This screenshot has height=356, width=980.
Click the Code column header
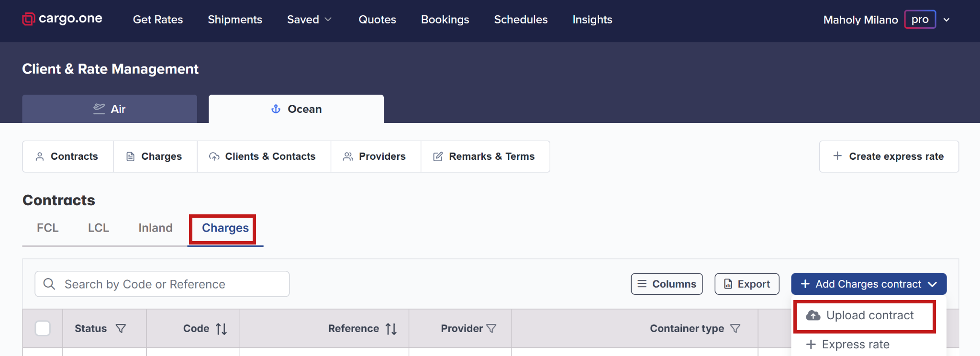tap(196, 328)
